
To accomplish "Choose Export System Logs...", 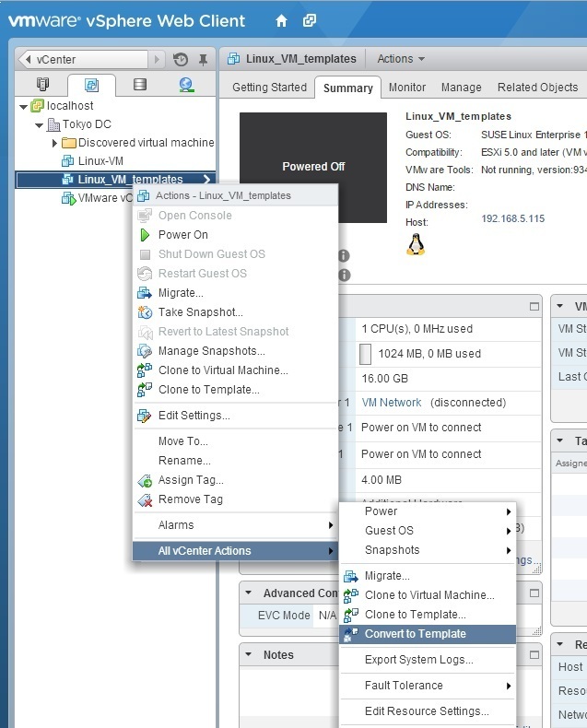I will [x=428, y=660].
